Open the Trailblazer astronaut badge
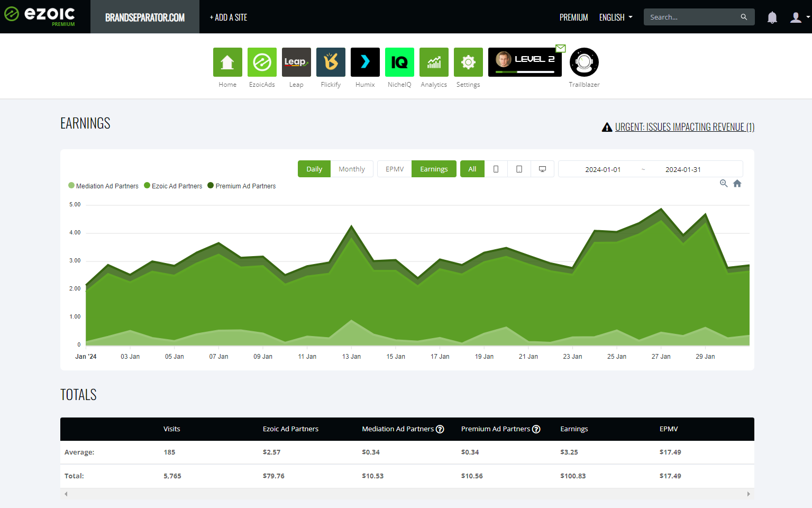This screenshot has height=508, width=812. coord(584,62)
